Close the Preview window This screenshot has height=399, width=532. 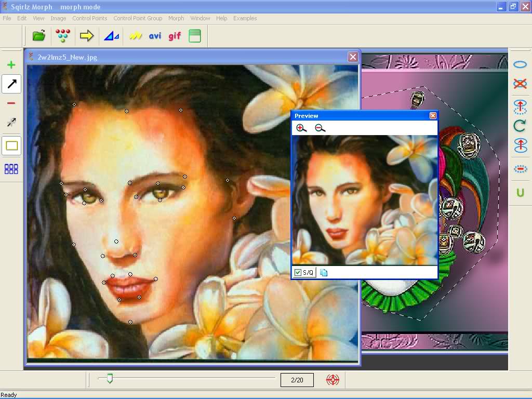coord(433,116)
